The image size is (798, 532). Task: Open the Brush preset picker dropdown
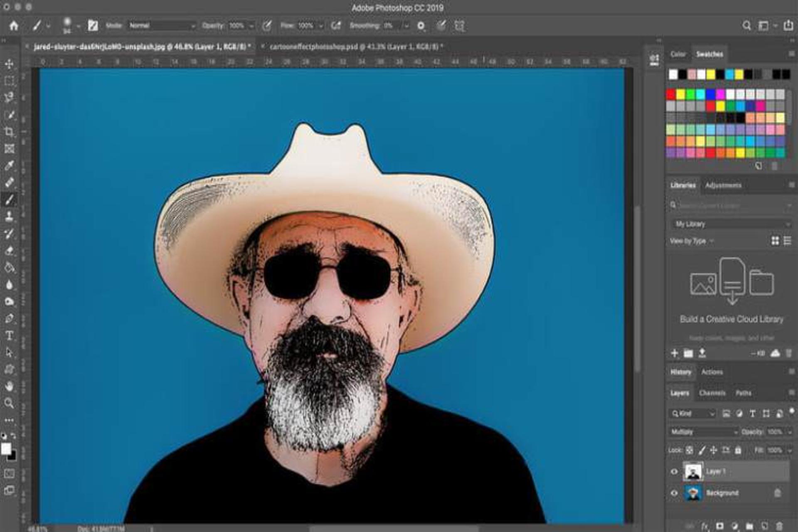point(78,26)
